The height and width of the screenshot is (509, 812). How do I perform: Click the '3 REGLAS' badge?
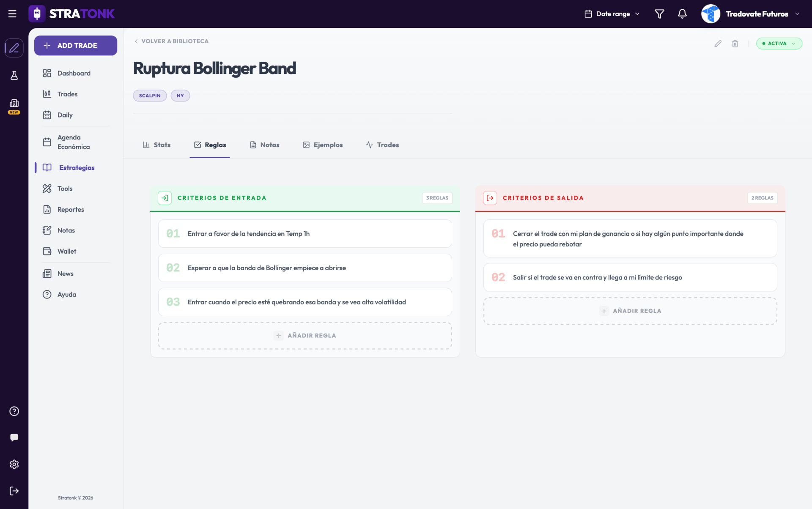pyautogui.click(x=437, y=198)
